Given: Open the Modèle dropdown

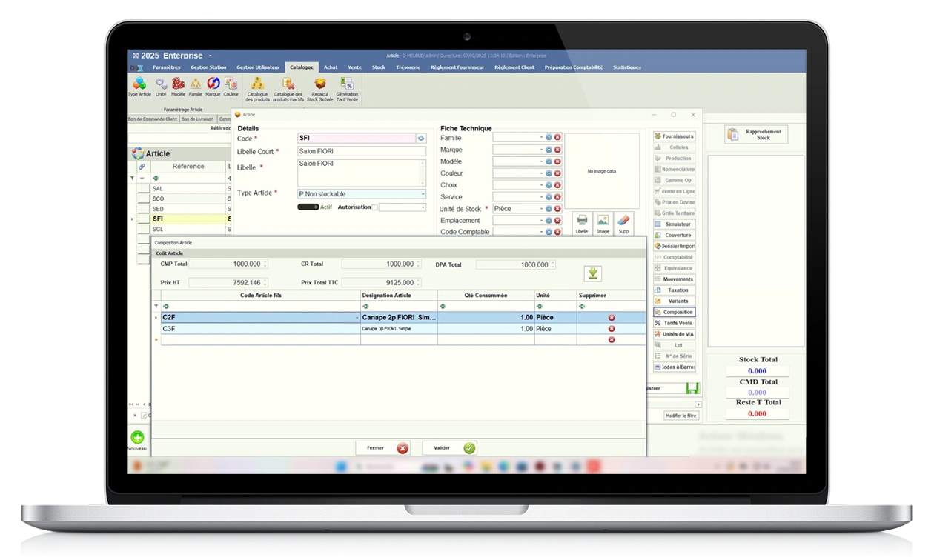Looking at the screenshot, I should [x=542, y=161].
